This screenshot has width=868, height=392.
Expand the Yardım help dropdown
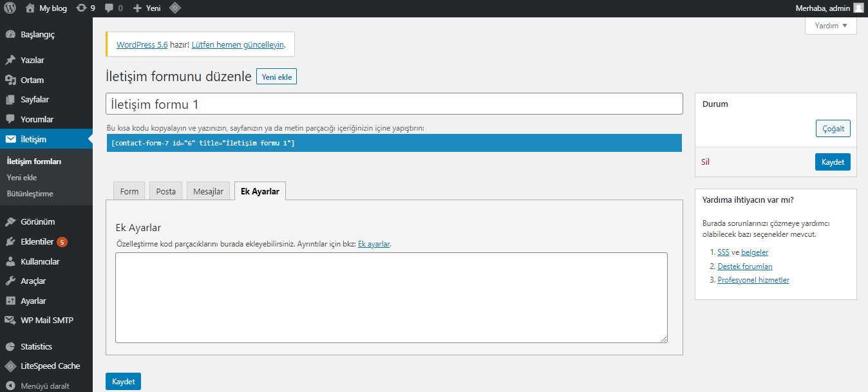click(831, 26)
